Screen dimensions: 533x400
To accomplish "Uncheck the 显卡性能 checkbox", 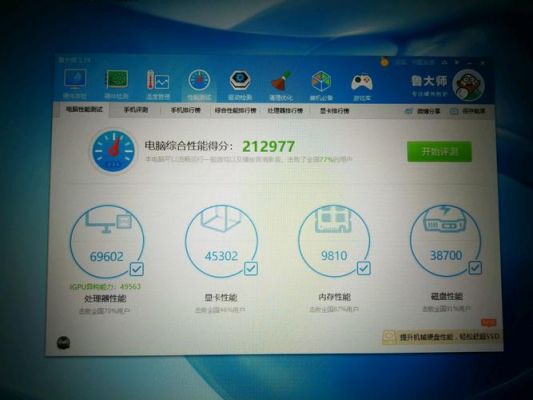I will coord(251,269).
